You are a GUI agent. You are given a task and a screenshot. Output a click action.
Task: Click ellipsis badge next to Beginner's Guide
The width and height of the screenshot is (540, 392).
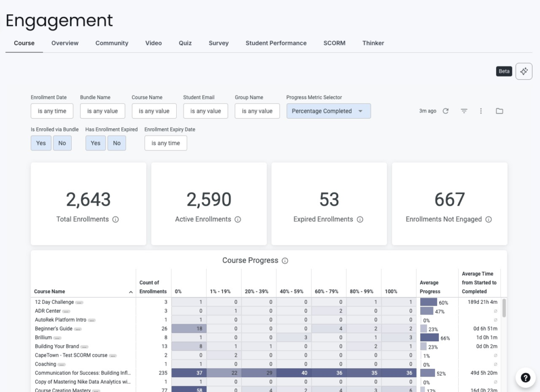78,329
